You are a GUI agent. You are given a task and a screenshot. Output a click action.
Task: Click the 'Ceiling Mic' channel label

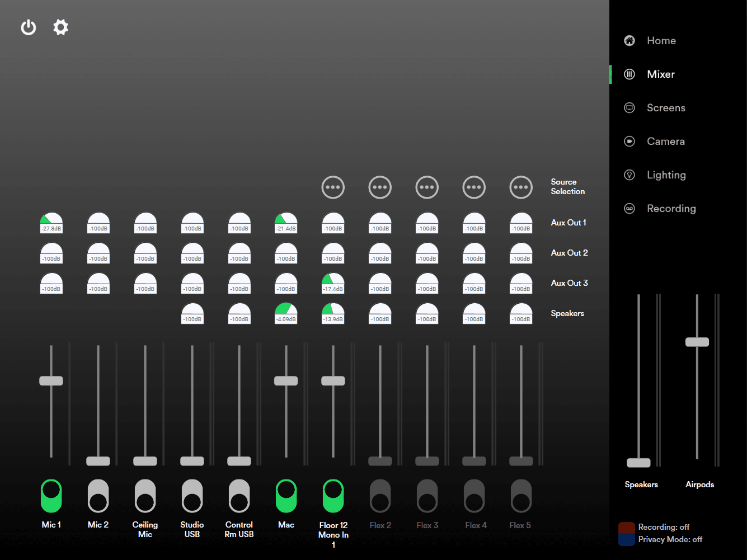(x=145, y=529)
